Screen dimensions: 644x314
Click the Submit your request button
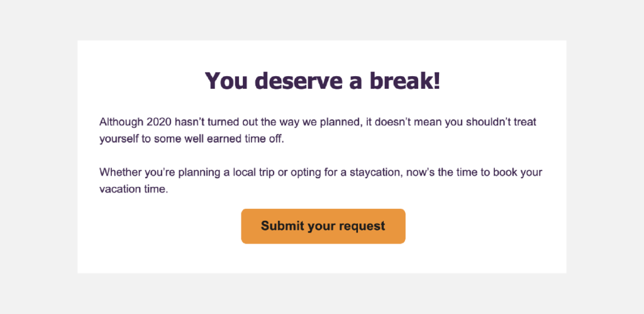pos(323,226)
